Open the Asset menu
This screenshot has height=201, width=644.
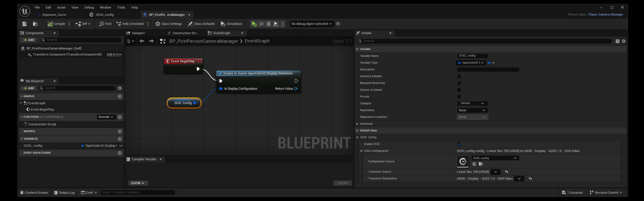[x=61, y=7]
